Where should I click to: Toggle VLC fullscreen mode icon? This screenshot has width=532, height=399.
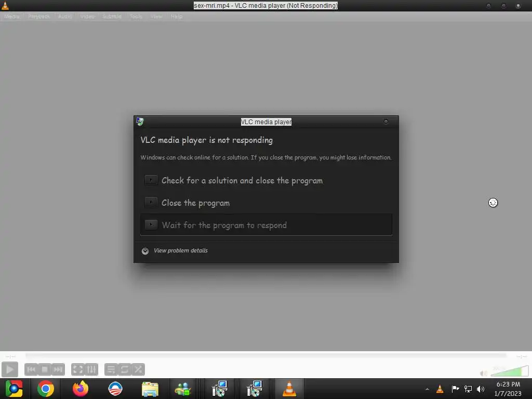(78, 369)
